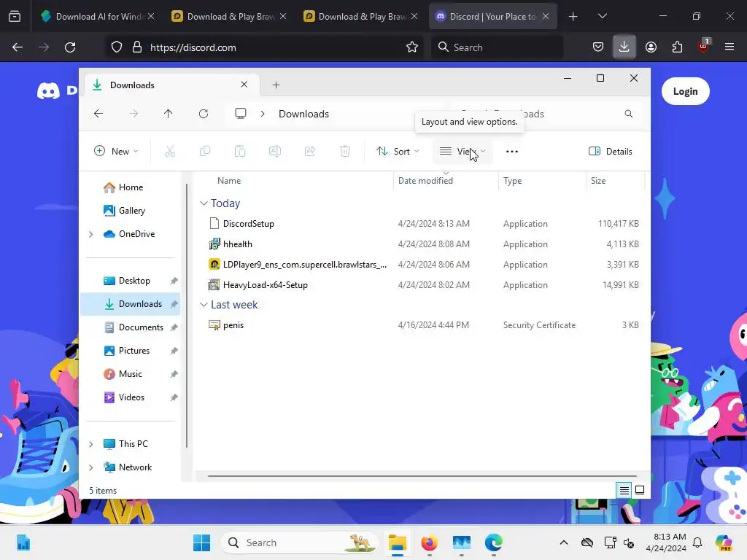Open Firefox Pocket save icon
747x560 pixels.
pyautogui.click(x=598, y=47)
